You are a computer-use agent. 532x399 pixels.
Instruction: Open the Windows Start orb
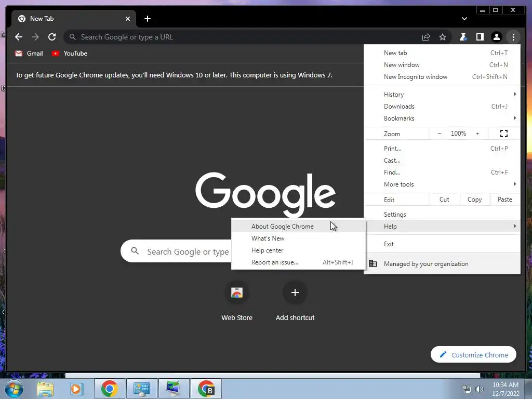[x=14, y=389]
